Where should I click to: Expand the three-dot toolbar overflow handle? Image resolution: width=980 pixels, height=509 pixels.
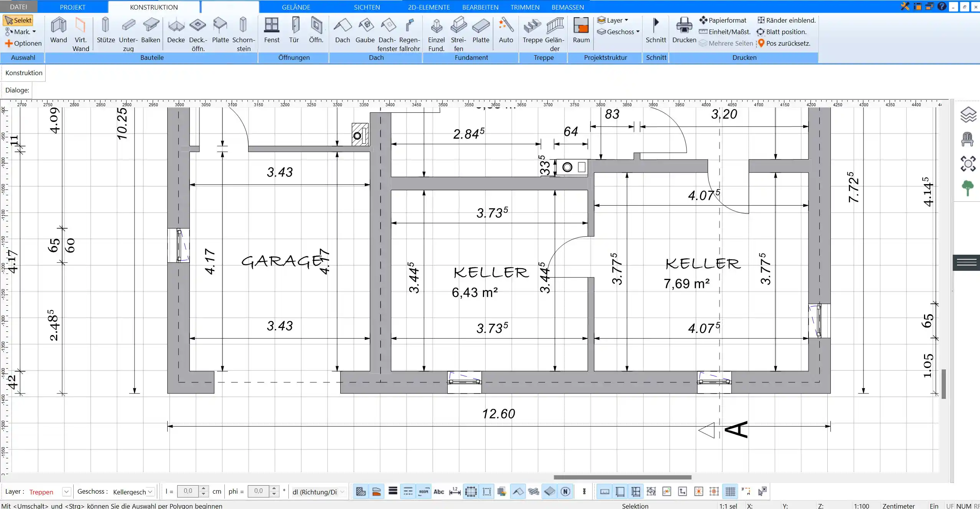pyautogui.click(x=584, y=491)
